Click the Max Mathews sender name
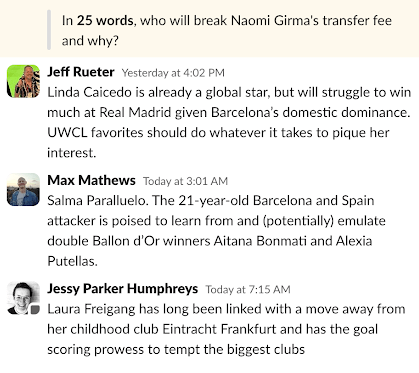Viewport: 419px width, 373px height. [x=91, y=180]
